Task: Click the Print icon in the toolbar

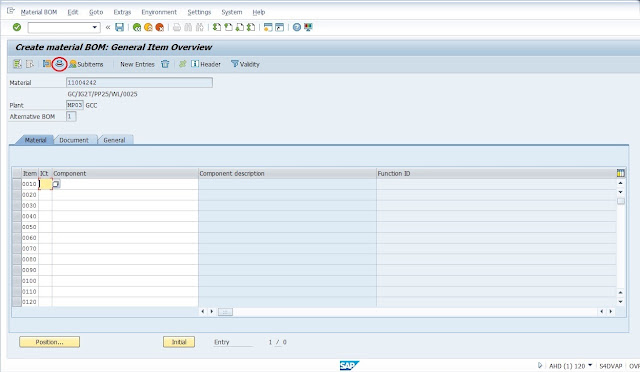Action: (x=177, y=27)
